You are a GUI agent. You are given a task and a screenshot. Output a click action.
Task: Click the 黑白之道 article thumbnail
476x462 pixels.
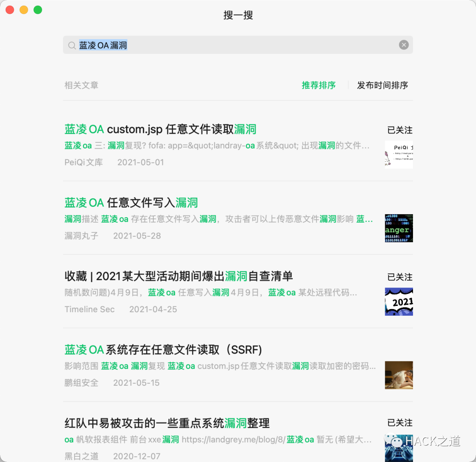tap(398, 448)
